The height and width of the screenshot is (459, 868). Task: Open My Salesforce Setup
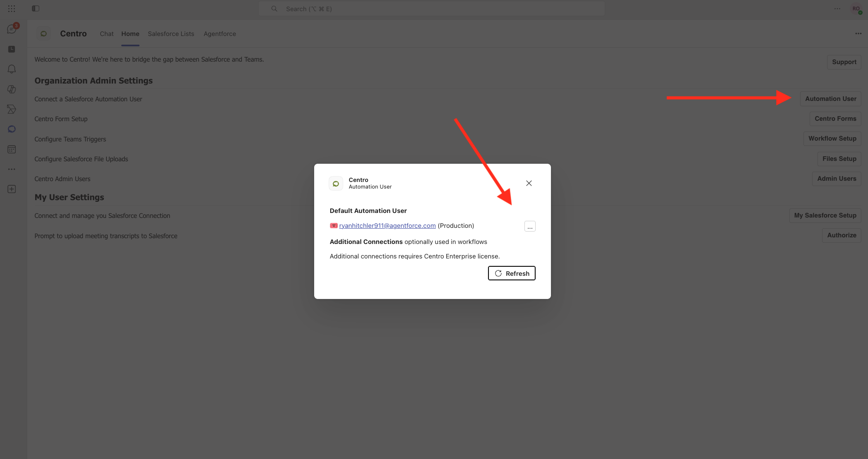825,215
